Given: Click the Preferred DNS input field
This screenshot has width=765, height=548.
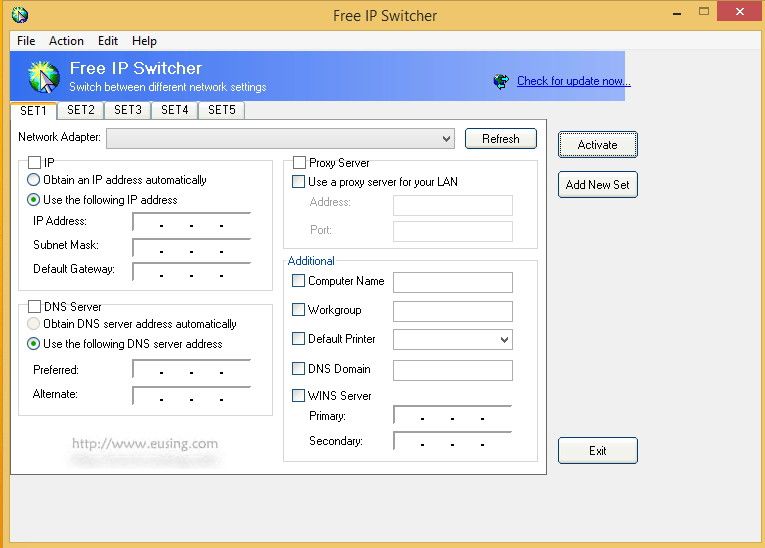Looking at the screenshot, I should (191, 368).
